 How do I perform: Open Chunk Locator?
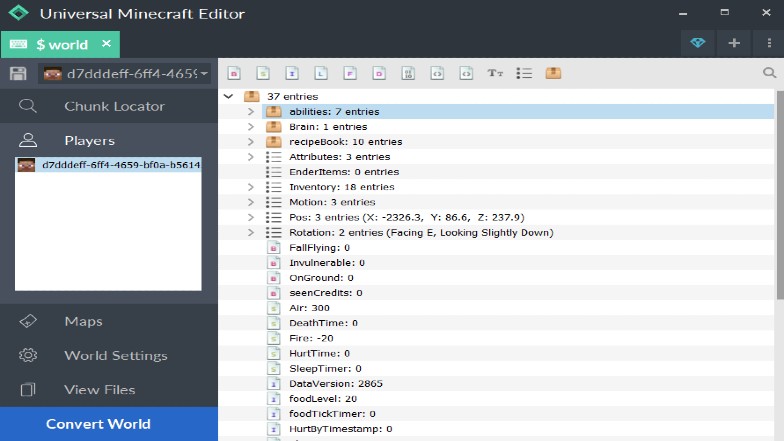(x=108, y=106)
